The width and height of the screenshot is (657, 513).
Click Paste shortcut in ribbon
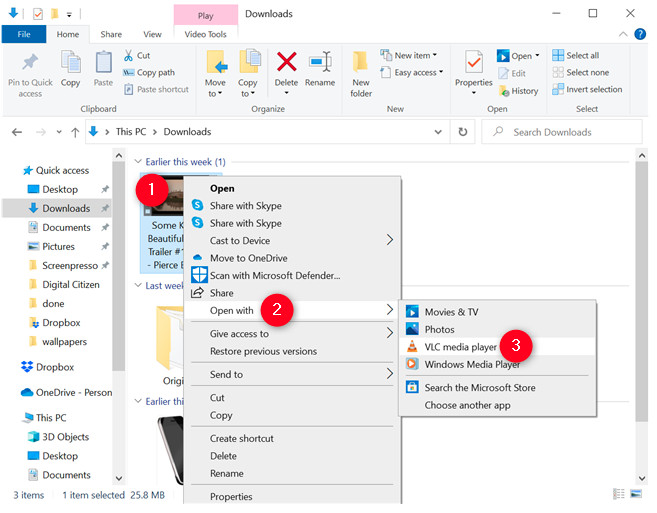point(156,89)
